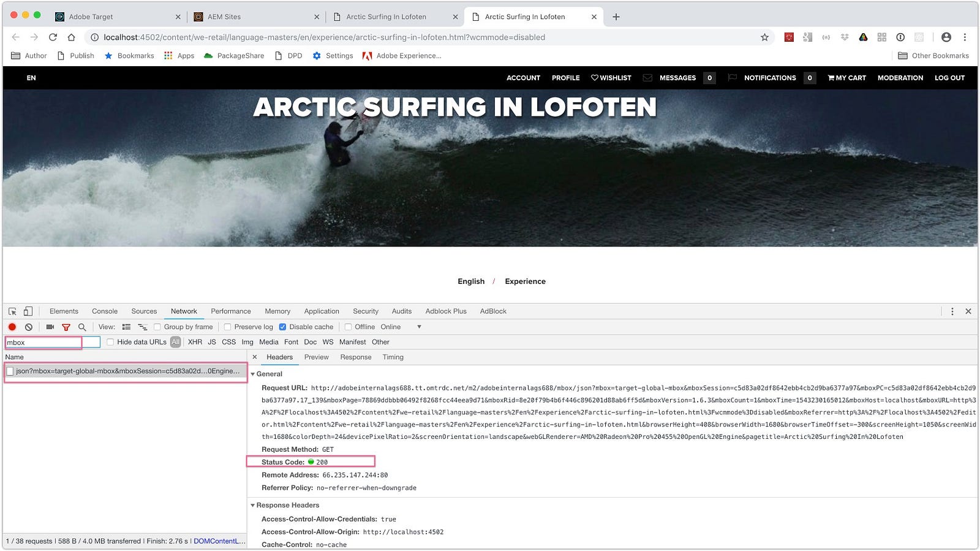The image size is (980, 551).
Task: Uncheck the Disable cache checkbox
Action: 282,327
